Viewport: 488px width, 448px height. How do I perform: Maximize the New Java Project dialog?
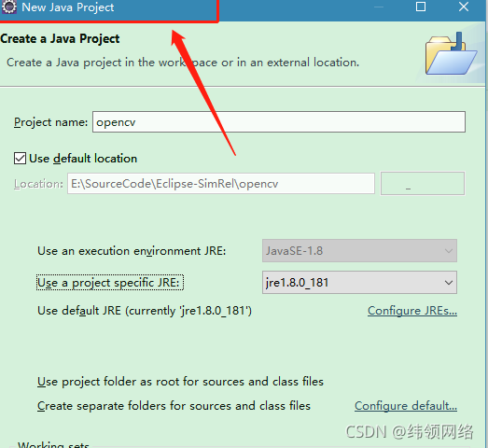[x=421, y=7]
